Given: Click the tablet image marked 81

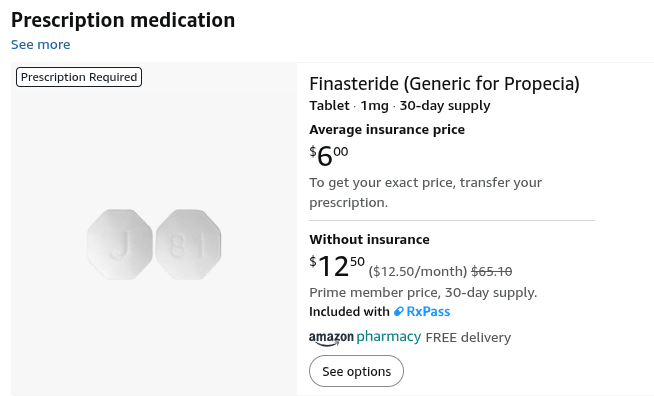Looking at the screenshot, I should tap(188, 245).
